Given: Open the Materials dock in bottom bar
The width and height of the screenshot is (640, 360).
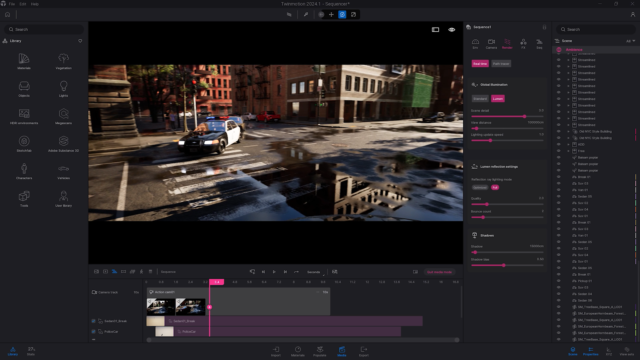Looking at the screenshot, I should point(298,351).
